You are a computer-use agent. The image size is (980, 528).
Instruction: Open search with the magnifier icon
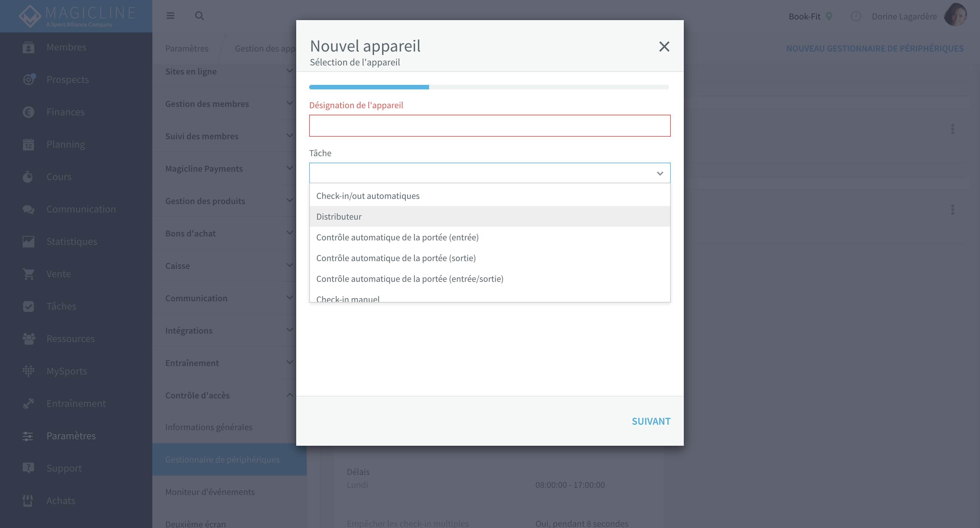199,16
